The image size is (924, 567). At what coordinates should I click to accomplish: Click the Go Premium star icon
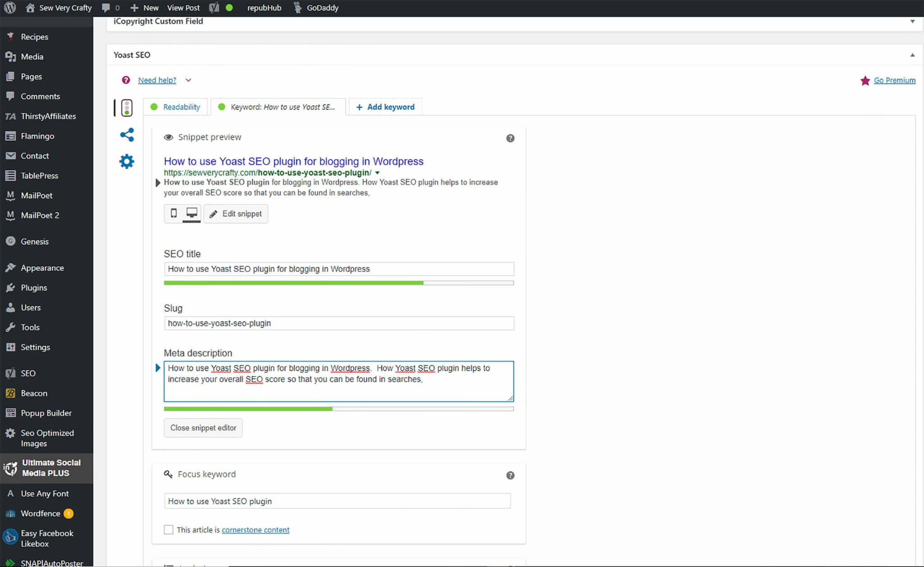(x=865, y=80)
